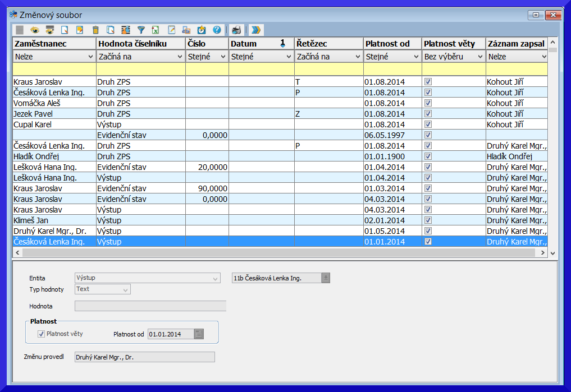571x392 pixels.
Task: Open calendar picker next to Platnost od date
Action: coord(198,334)
